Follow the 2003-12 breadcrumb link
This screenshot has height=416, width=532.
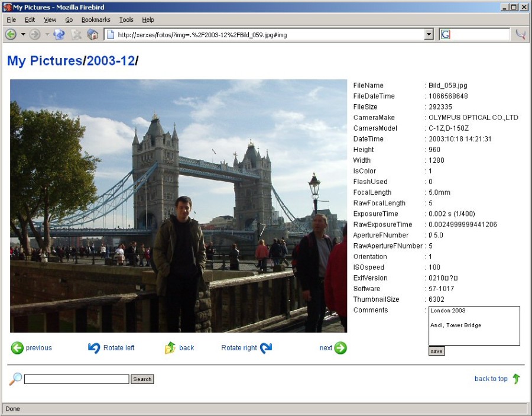(111, 61)
